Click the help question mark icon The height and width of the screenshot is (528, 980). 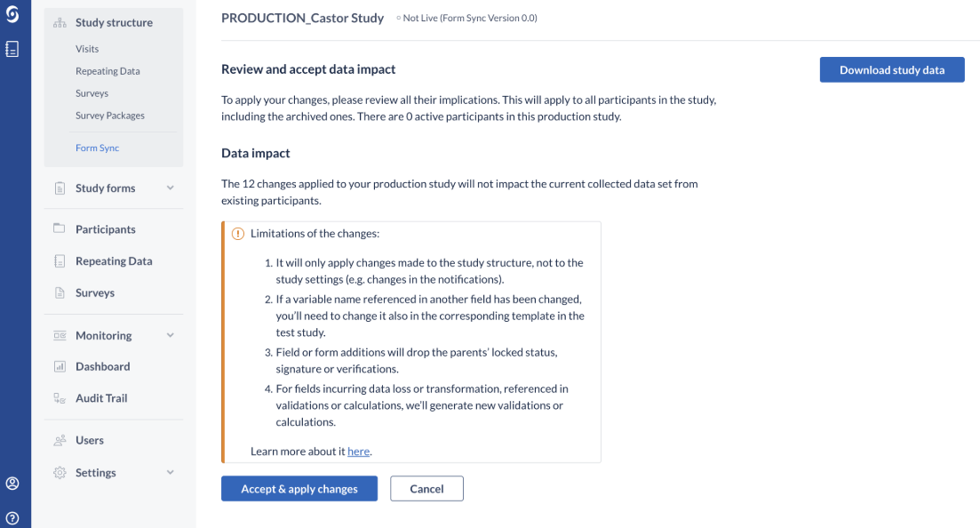coord(12,517)
